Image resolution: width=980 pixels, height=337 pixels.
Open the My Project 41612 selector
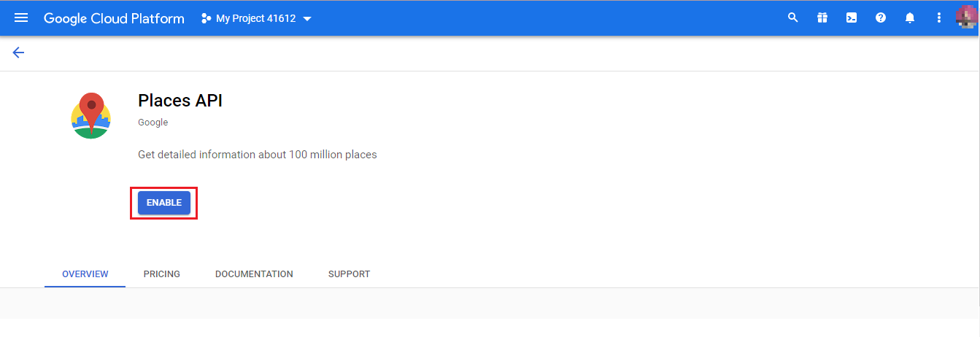pyautogui.click(x=256, y=18)
